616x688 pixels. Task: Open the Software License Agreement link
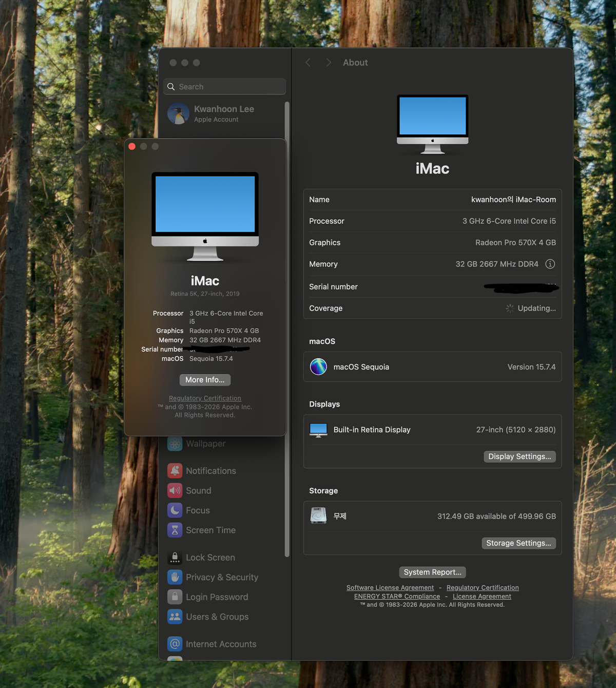390,587
